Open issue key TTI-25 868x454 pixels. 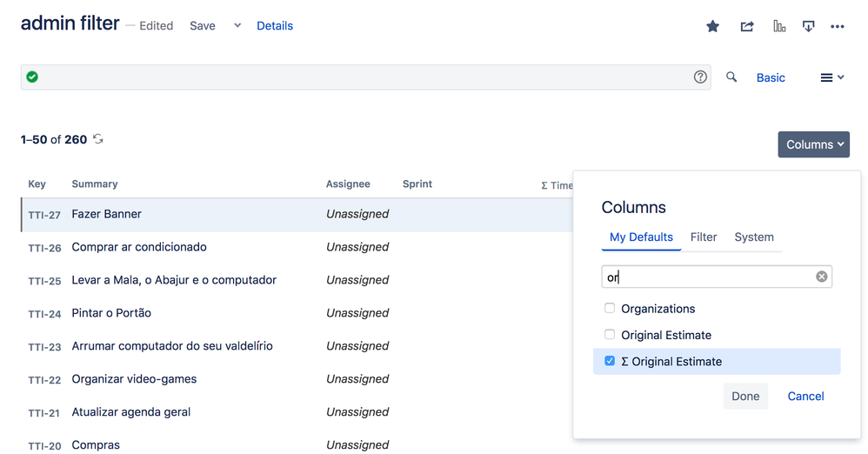point(44,281)
